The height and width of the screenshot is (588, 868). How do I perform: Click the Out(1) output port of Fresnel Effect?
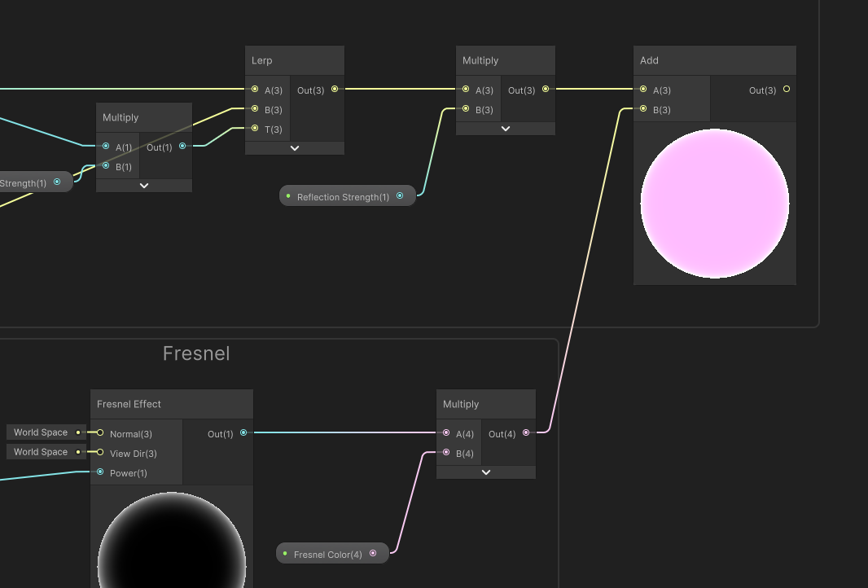click(243, 433)
